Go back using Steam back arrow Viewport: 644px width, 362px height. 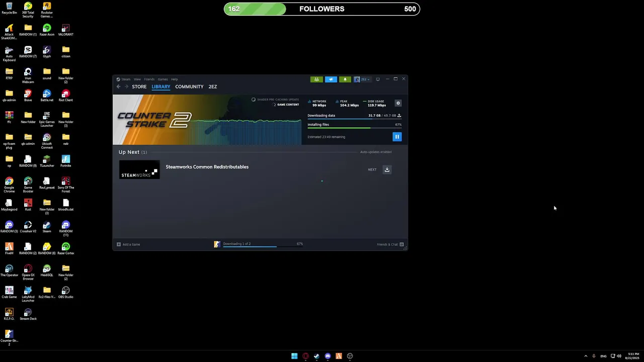point(119,86)
